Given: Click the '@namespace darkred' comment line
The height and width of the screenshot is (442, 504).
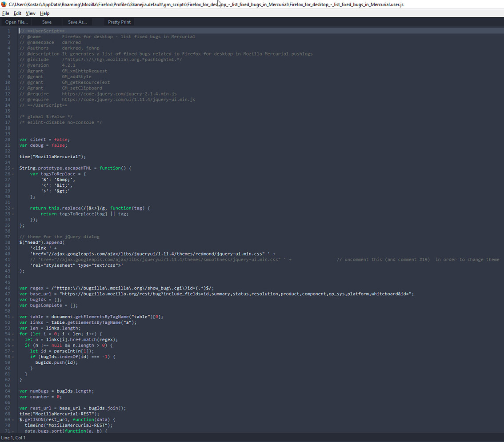Looking at the screenshot, I should pyautogui.click(x=50, y=42).
